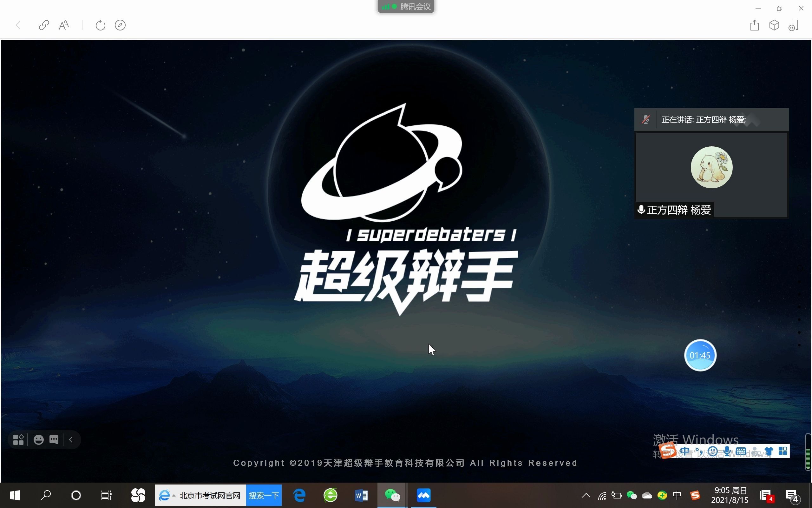Image resolution: width=812 pixels, height=508 pixels.
Task: Open Cortana from the taskbar circle
Action: click(x=76, y=495)
